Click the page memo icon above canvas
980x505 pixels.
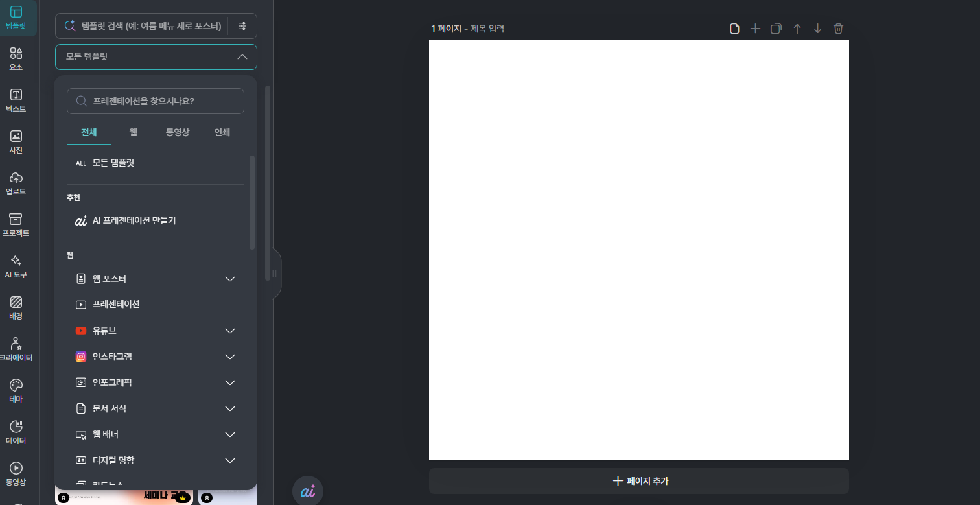click(x=734, y=29)
